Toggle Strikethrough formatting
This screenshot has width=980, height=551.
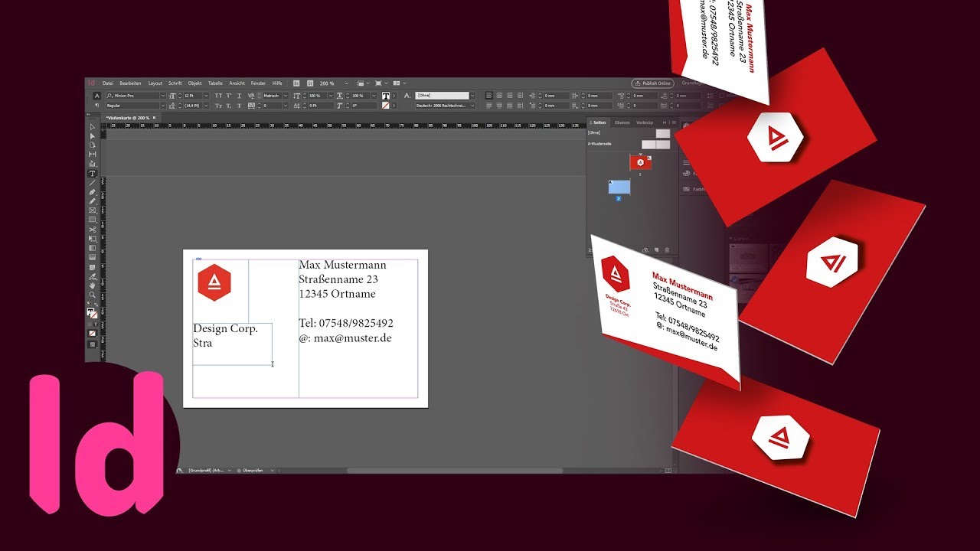click(x=239, y=105)
